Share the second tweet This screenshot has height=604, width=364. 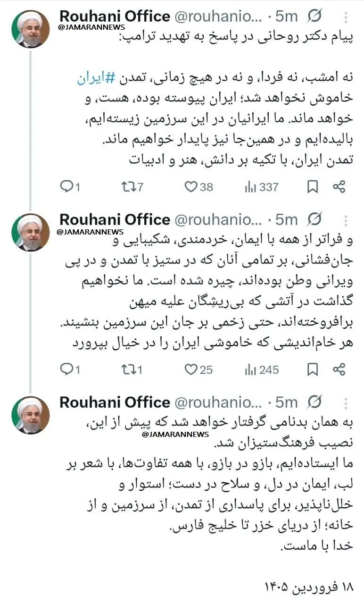[x=339, y=369]
